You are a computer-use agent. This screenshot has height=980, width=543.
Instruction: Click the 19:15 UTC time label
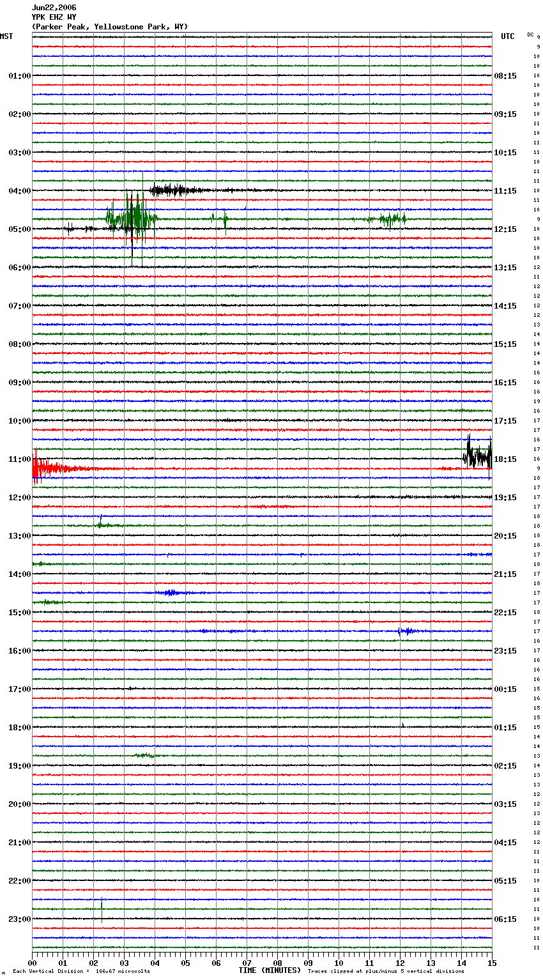pos(505,498)
